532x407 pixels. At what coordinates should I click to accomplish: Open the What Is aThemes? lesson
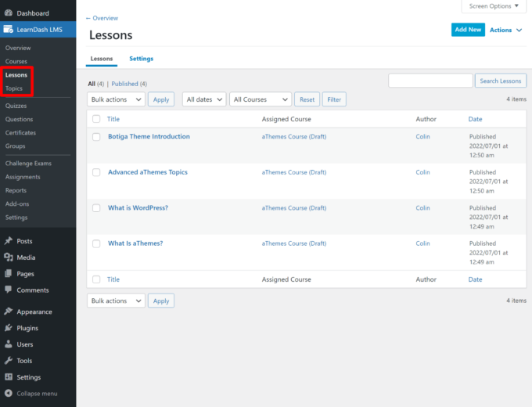click(x=135, y=243)
